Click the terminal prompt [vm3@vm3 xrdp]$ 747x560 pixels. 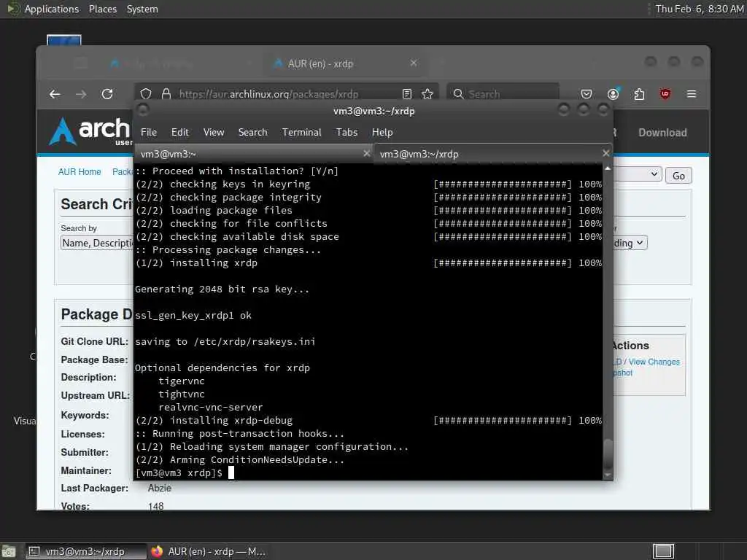click(x=179, y=472)
